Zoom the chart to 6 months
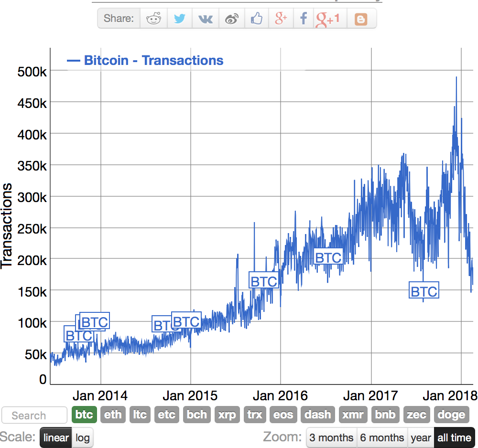Viewport: 478px width, 448px height. 382,437
